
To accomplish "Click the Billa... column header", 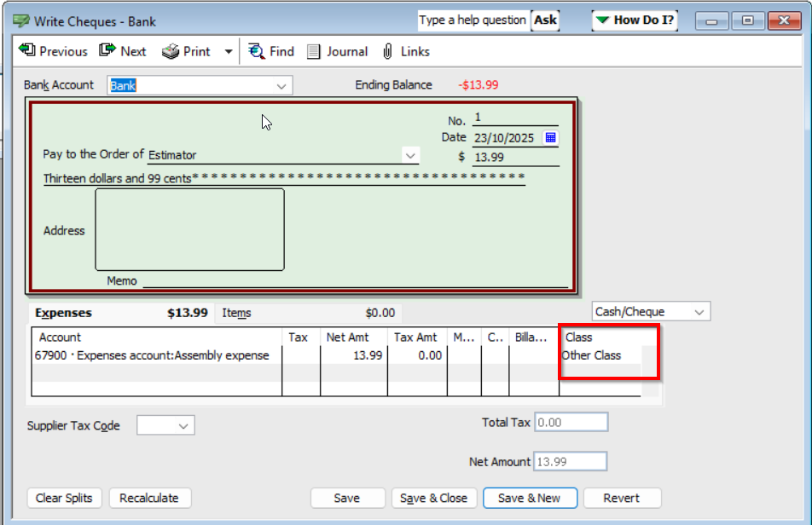I will [534, 337].
